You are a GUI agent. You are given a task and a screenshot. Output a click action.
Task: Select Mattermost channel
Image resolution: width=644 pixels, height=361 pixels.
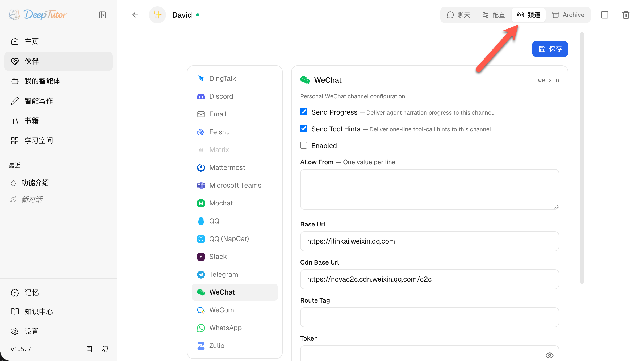pos(235,167)
